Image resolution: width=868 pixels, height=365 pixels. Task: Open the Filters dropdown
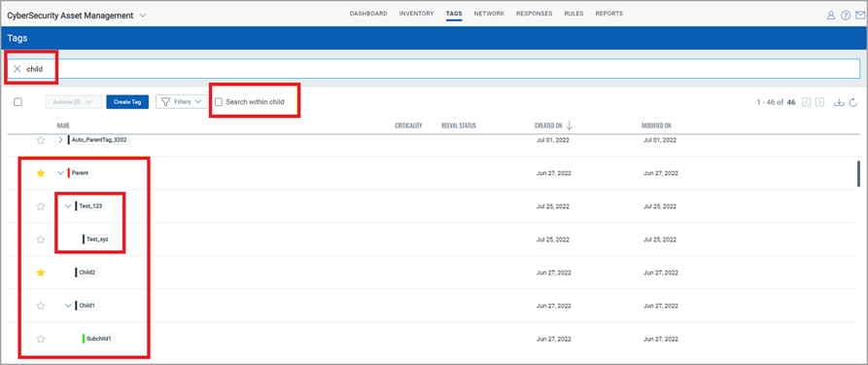coord(182,102)
